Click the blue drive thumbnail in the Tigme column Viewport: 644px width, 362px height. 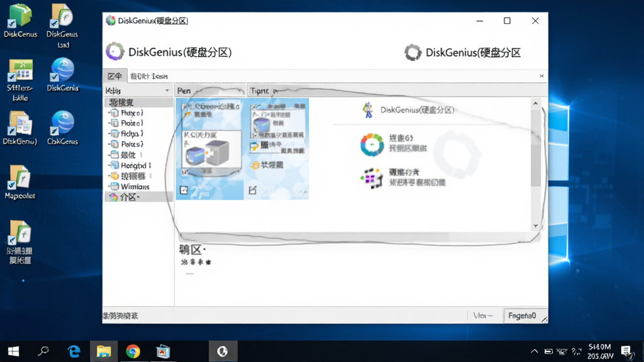pyautogui.click(x=262, y=125)
